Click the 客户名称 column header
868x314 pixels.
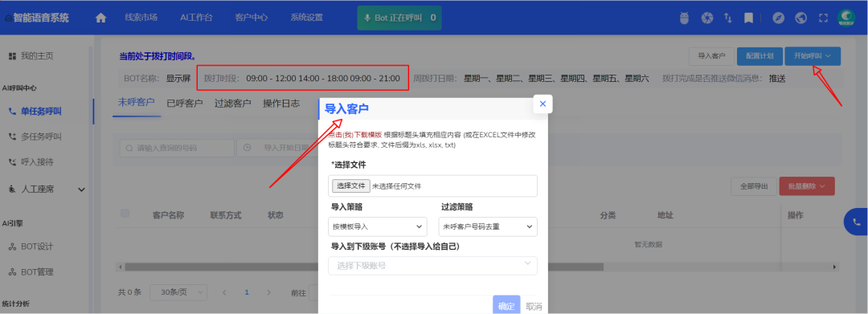pos(168,215)
